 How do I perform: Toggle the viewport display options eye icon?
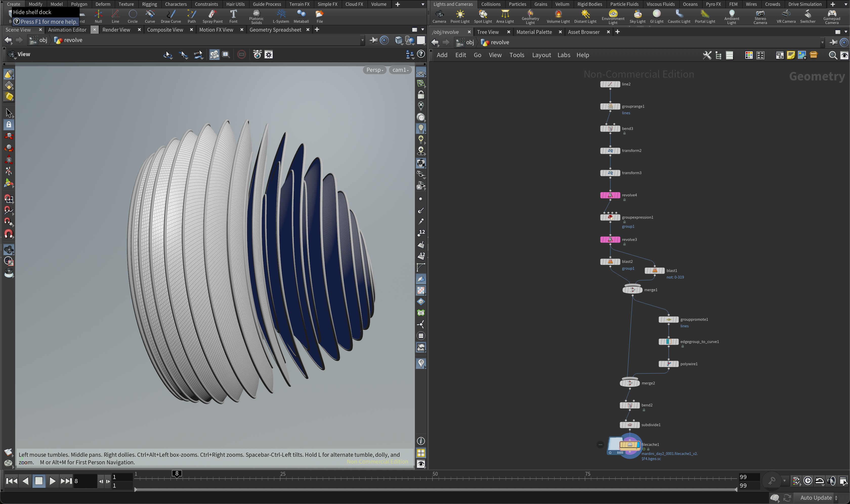coord(421,464)
